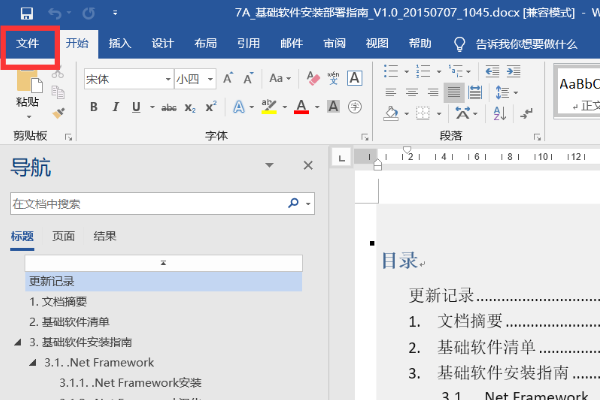This screenshot has height=400, width=600.
Task: Toggle Bold formatting
Action: 94,107
